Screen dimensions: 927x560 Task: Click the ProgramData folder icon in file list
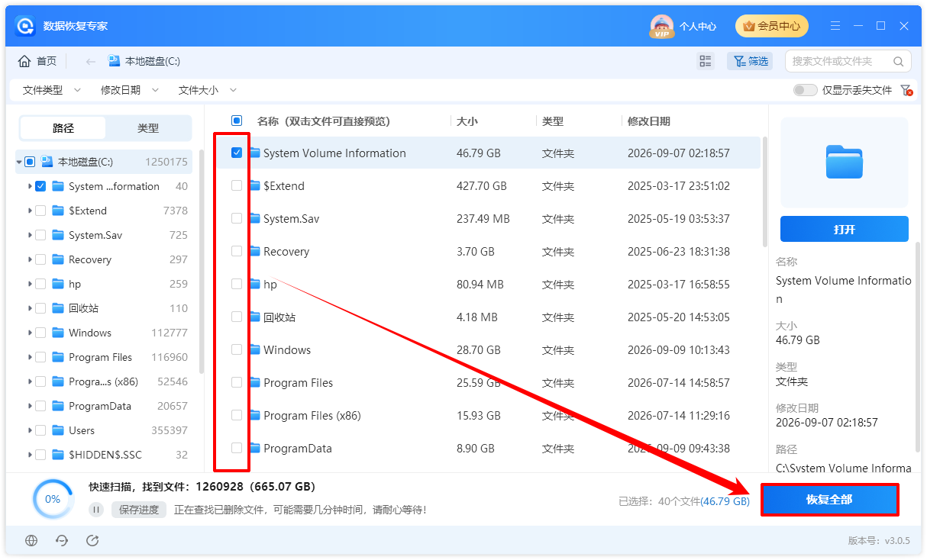tap(255, 448)
